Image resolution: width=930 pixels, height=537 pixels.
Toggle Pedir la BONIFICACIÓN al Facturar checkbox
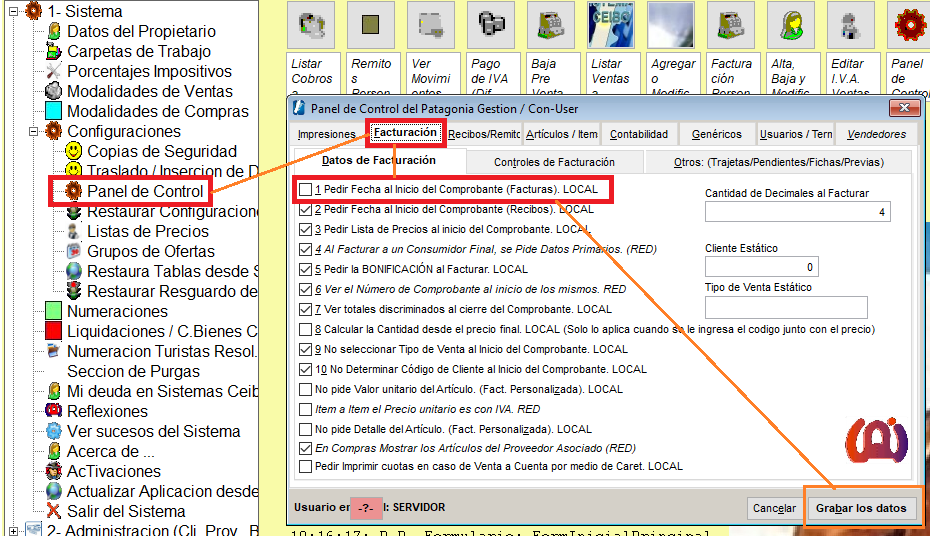click(305, 269)
